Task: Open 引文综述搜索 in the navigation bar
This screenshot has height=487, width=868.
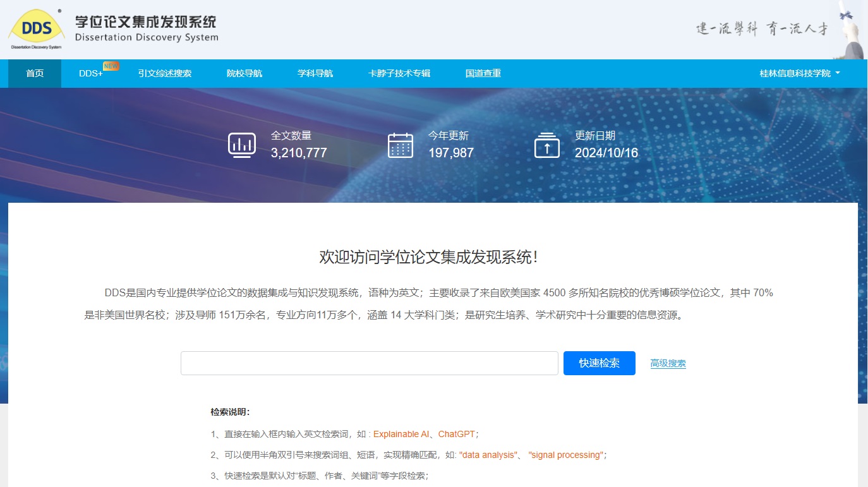Action: pyautogui.click(x=164, y=73)
